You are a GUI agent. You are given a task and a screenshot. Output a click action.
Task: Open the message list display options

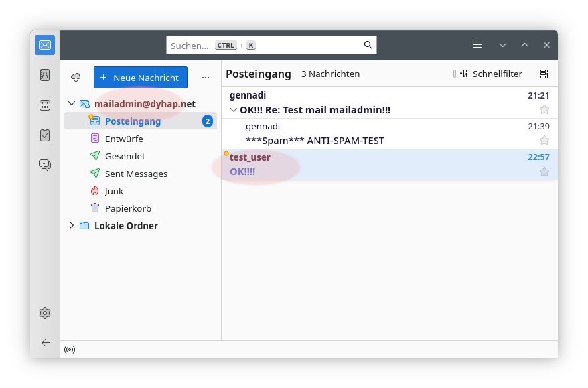544,74
